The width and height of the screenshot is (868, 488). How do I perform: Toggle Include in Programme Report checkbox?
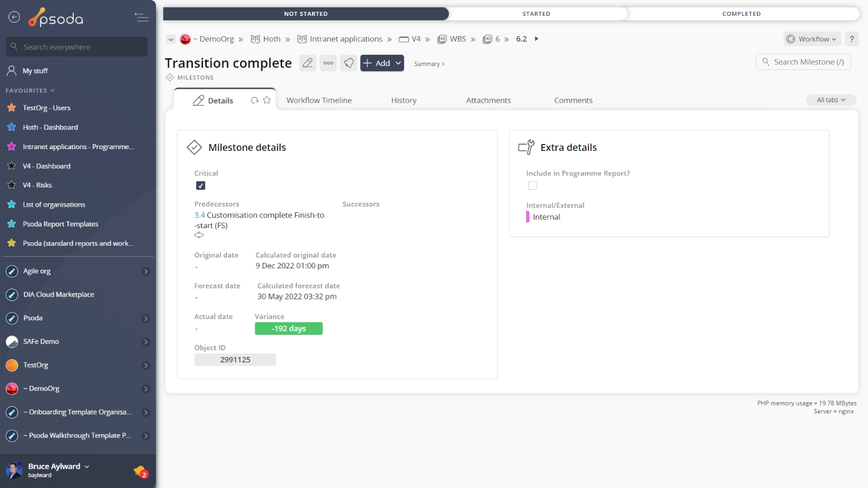point(532,185)
